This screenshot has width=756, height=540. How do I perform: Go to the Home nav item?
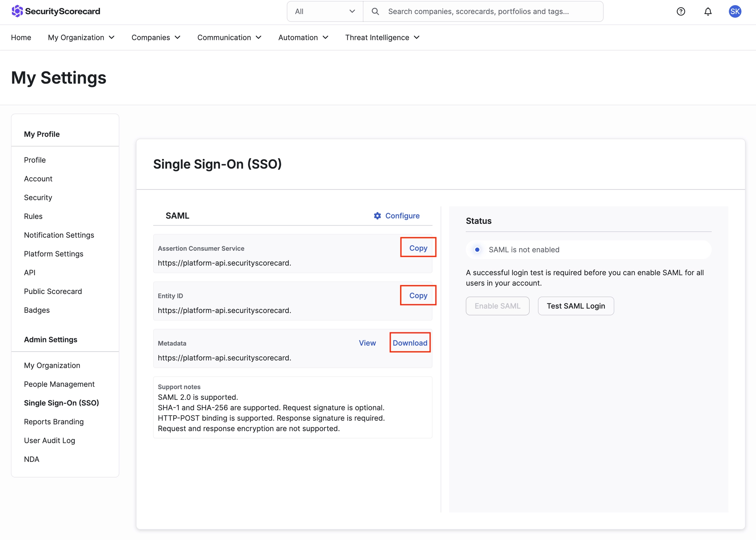click(21, 38)
